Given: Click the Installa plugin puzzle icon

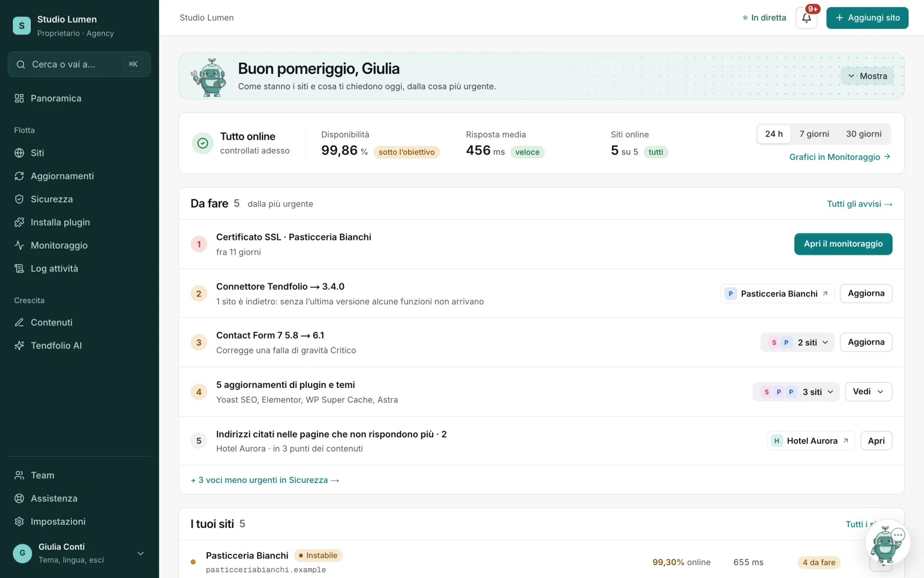Looking at the screenshot, I should [x=19, y=222].
